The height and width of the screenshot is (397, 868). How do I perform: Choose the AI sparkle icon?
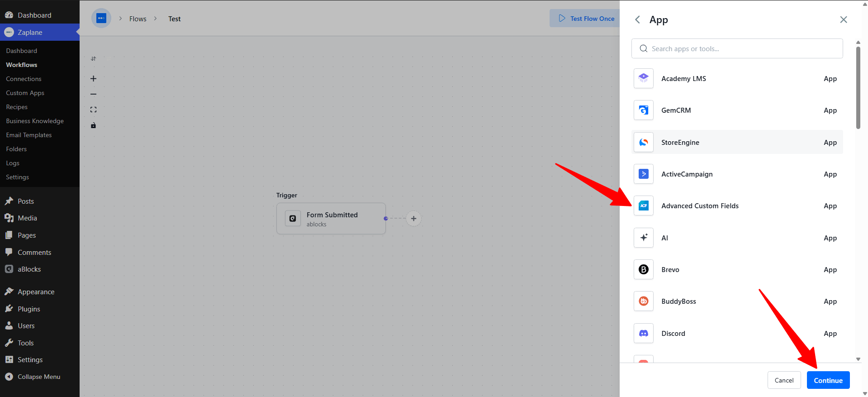coord(644,238)
